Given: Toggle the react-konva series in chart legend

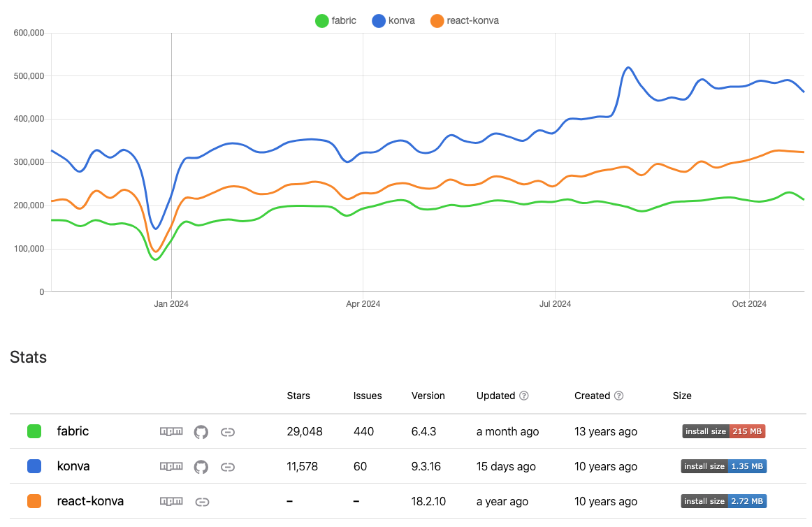Looking at the screenshot, I should pos(464,21).
